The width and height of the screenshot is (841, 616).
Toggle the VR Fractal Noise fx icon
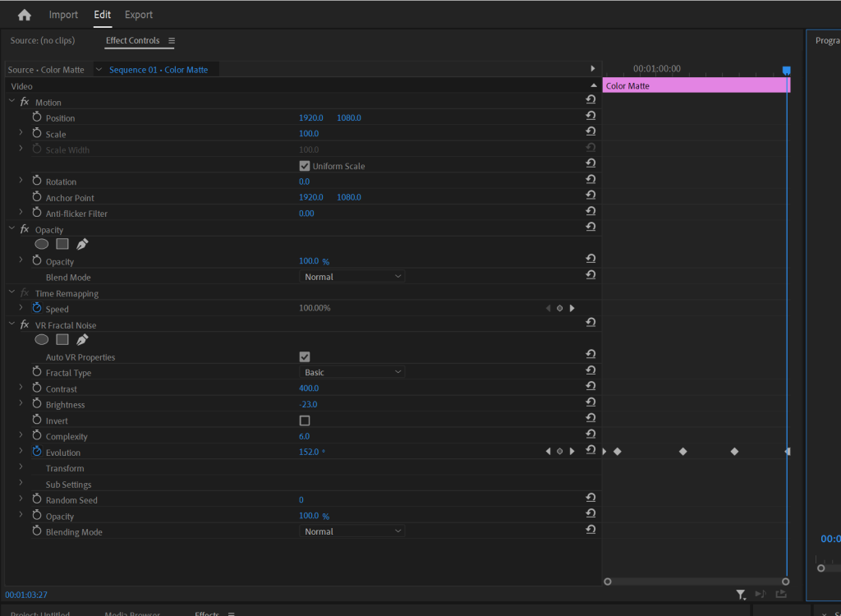[x=25, y=324]
